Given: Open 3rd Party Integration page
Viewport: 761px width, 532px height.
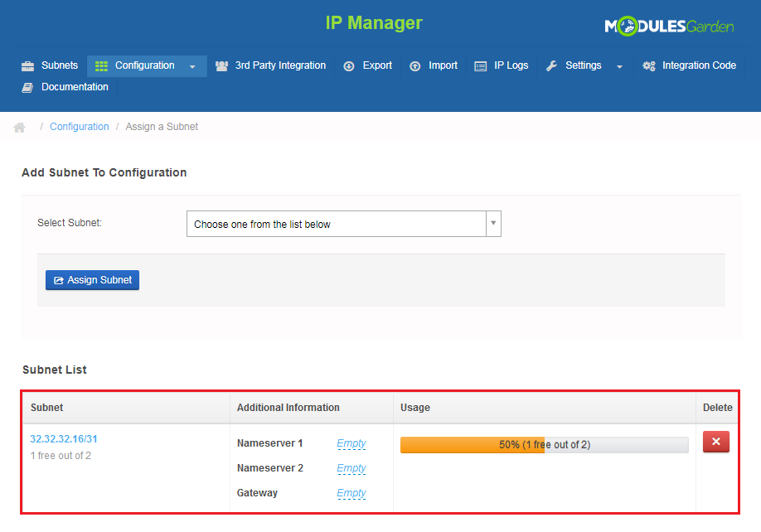Looking at the screenshot, I should tap(280, 65).
